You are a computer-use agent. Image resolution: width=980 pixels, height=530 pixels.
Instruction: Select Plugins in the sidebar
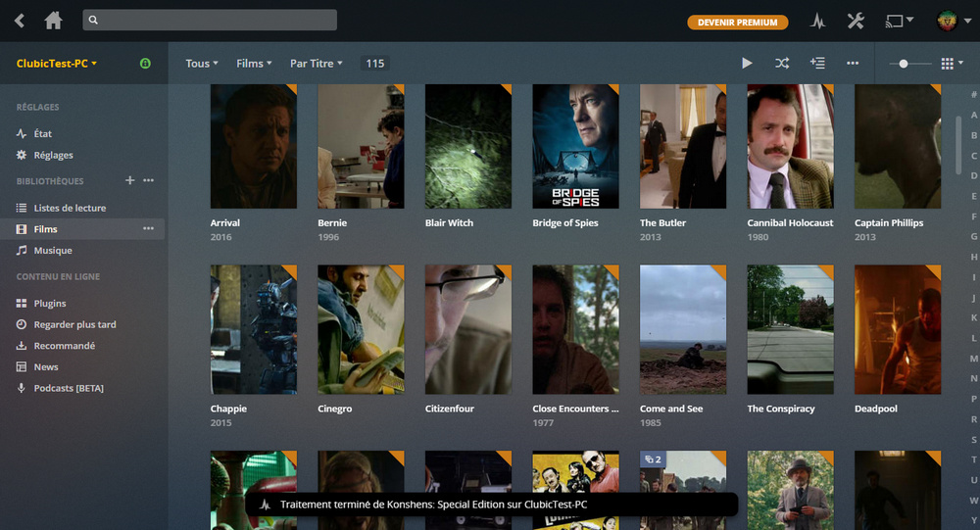(x=50, y=304)
